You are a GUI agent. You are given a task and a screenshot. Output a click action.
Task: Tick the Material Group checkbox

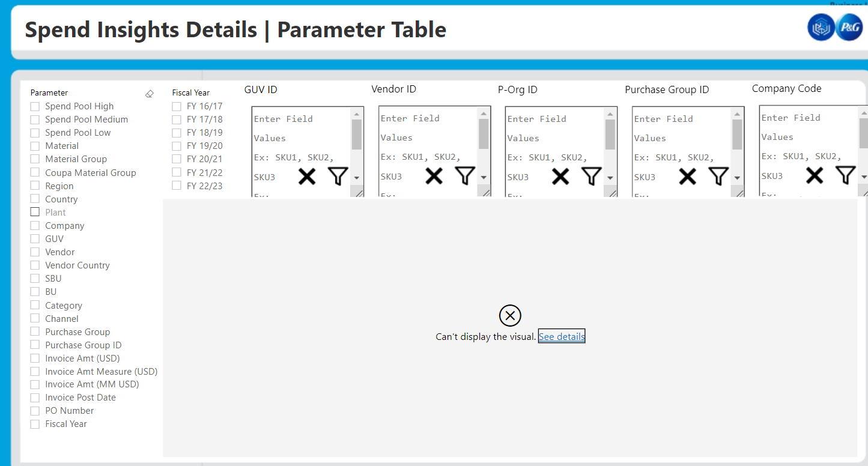pyautogui.click(x=35, y=159)
